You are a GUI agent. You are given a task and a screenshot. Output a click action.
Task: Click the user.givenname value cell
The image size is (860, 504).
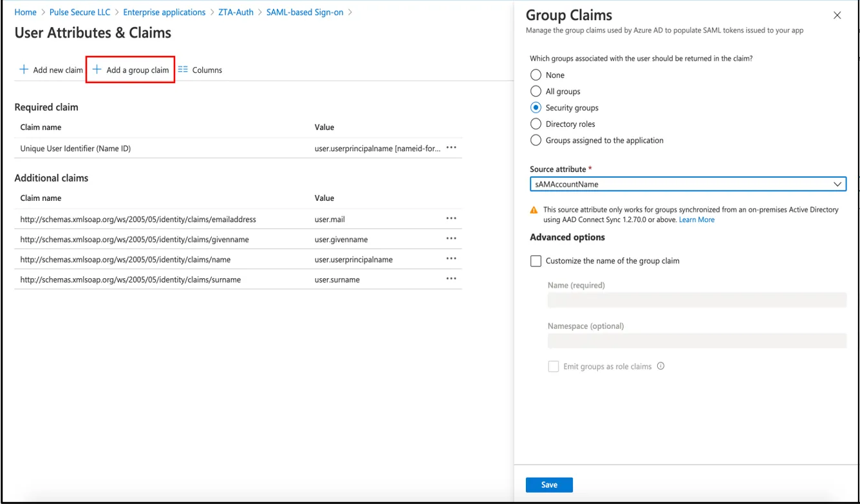click(341, 239)
